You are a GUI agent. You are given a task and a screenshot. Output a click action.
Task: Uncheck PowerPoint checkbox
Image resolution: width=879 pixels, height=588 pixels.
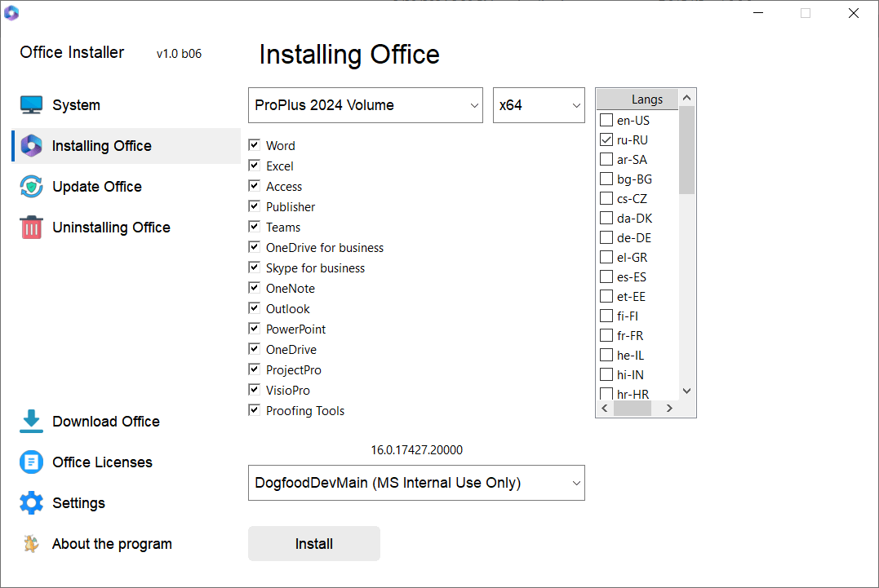[x=254, y=328]
